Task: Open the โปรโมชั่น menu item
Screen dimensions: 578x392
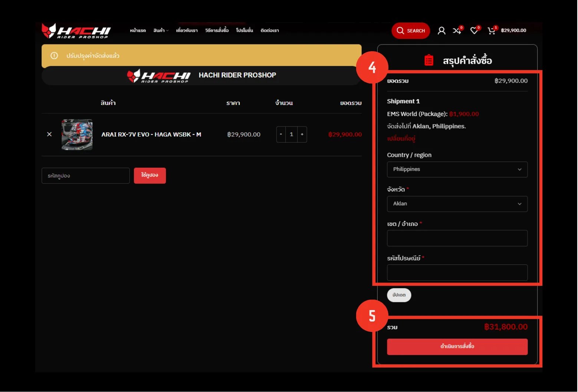Action: [x=244, y=30]
